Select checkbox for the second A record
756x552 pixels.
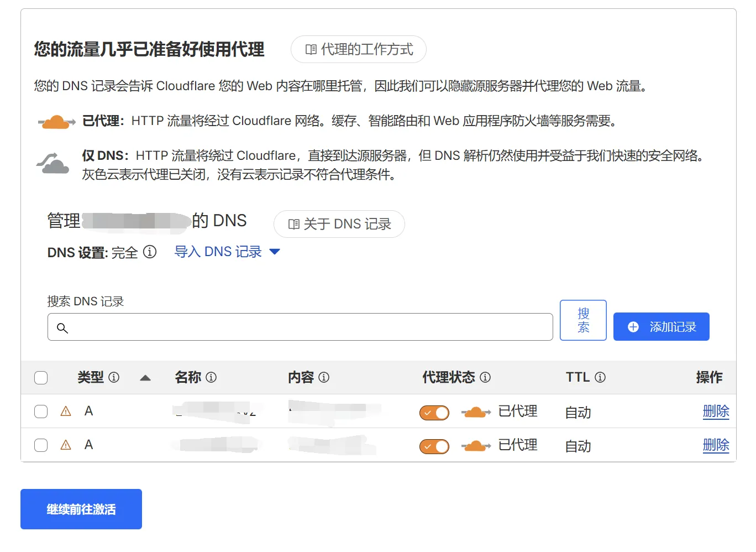[x=41, y=445]
